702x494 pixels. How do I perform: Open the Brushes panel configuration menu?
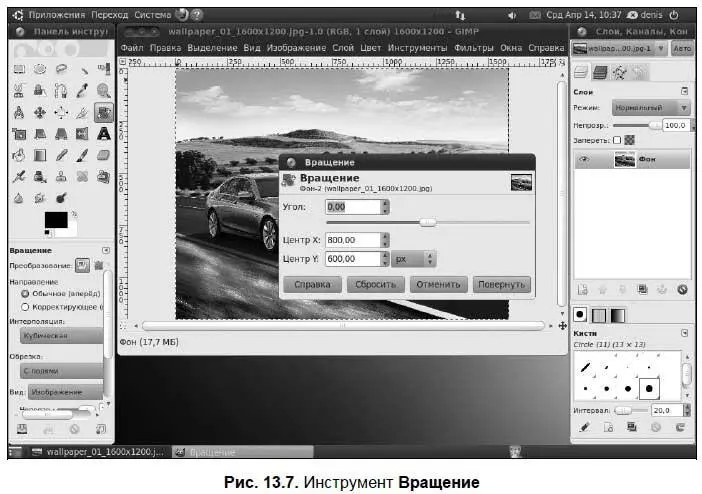[685, 333]
